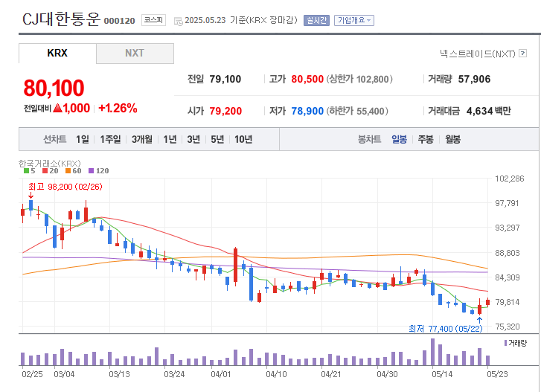Click the tallest volume bar near 05/14
The image size is (541, 392).
432,352
